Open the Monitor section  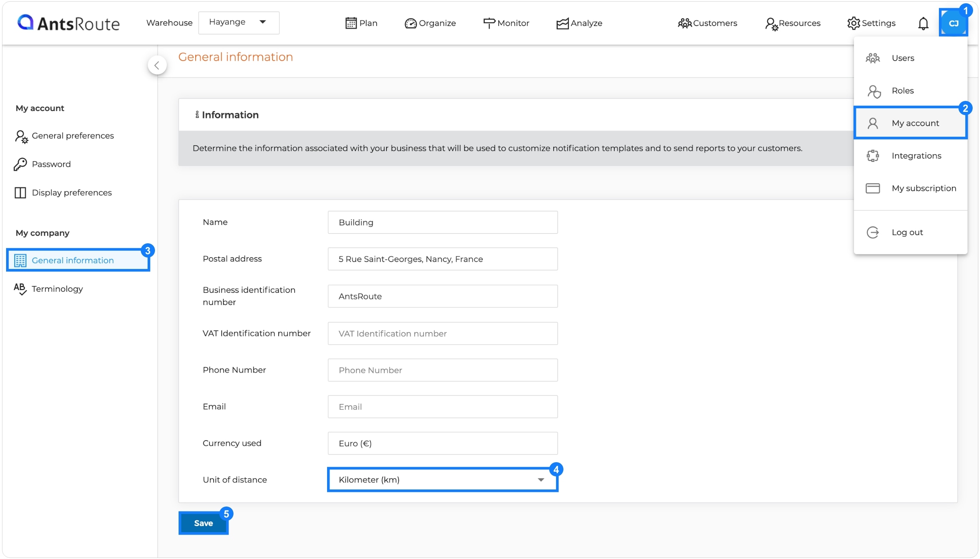click(x=506, y=23)
